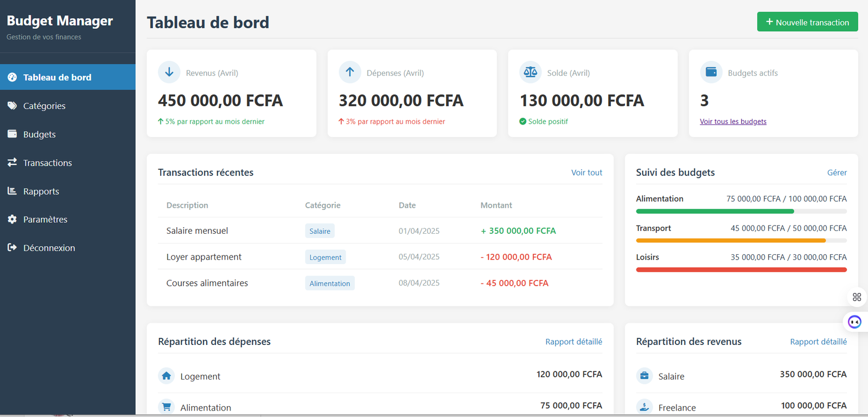Image resolution: width=868 pixels, height=417 pixels.
Task: Click the Paramètres gear icon
Action: (x=12, y=219)
